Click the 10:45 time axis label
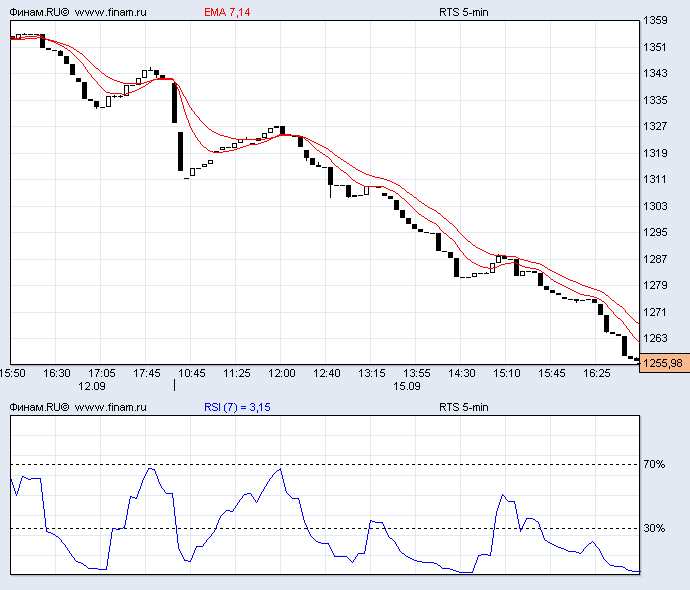 pyautogui.click(x=192, y=374)
